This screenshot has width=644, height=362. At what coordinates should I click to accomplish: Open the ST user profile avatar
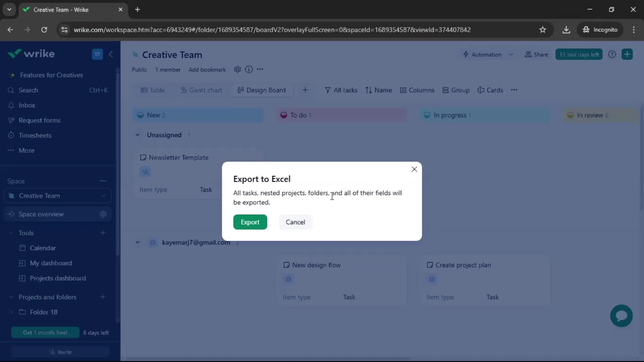pos(97,54)
